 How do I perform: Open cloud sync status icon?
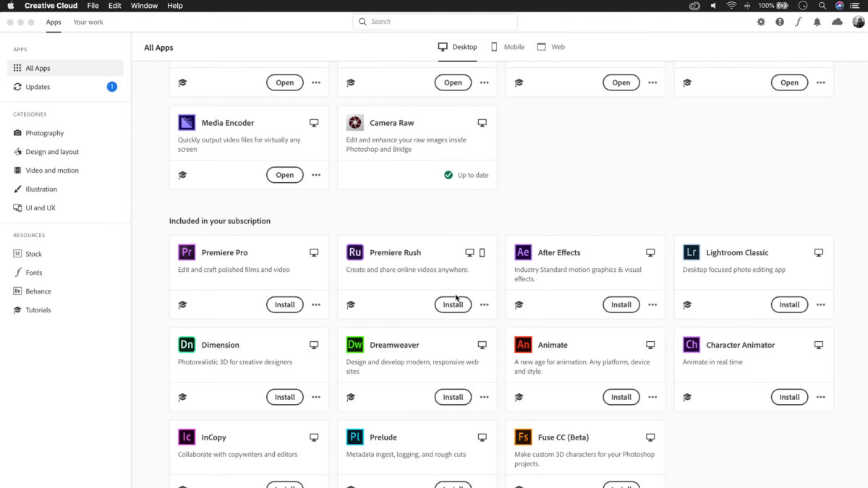click(837, 22)
